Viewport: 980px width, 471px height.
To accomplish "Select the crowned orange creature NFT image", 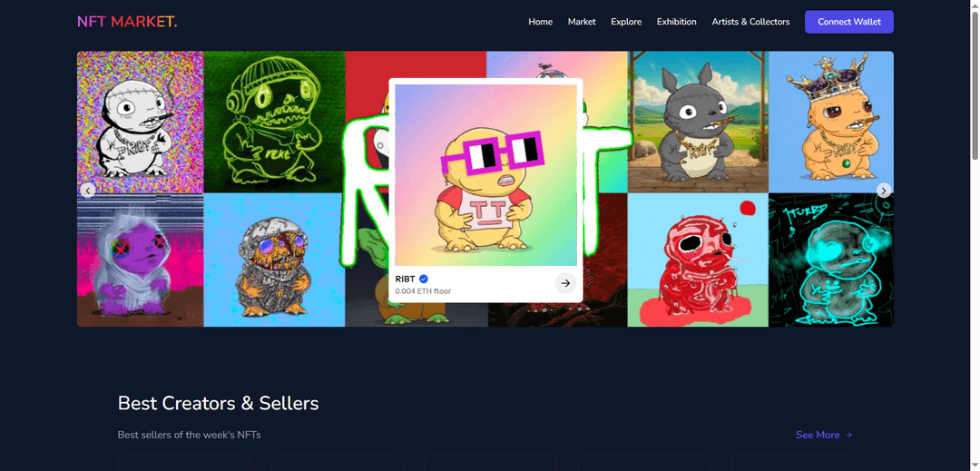I will coord(830,122).
